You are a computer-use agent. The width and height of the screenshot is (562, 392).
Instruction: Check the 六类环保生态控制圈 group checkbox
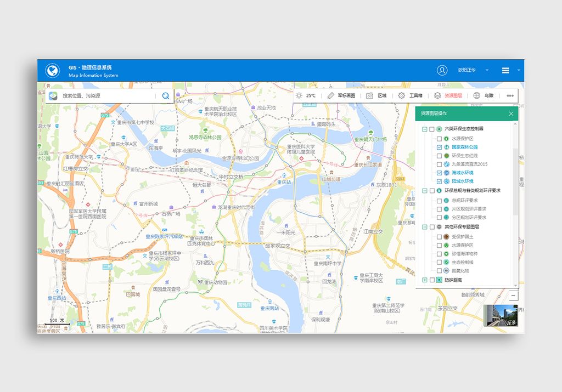[x=432, y=129]
